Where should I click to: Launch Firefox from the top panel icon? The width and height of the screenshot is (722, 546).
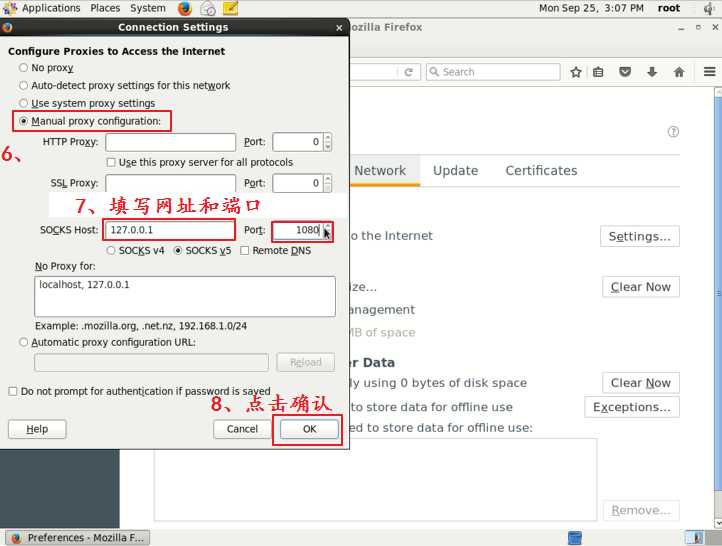(185, 8)
